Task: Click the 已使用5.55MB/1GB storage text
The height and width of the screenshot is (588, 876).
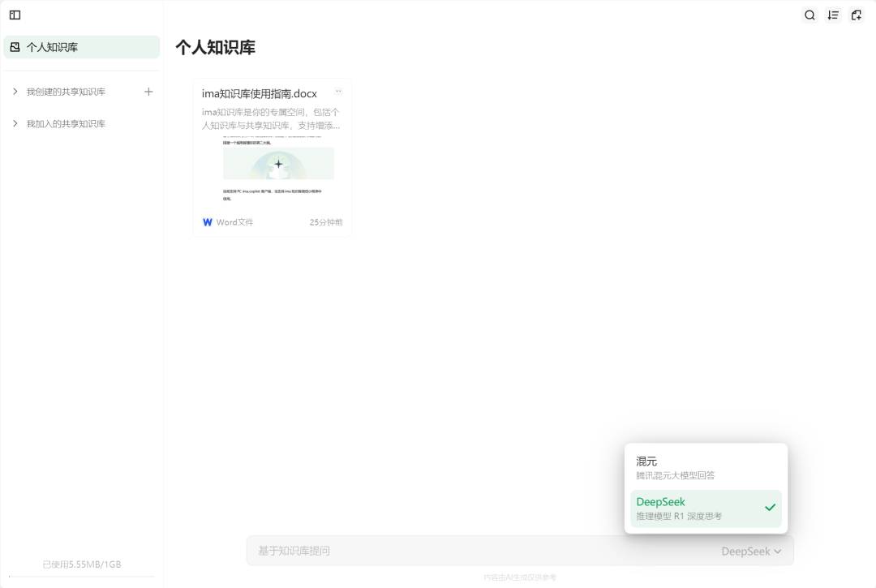Action: (x=82, y=564)
